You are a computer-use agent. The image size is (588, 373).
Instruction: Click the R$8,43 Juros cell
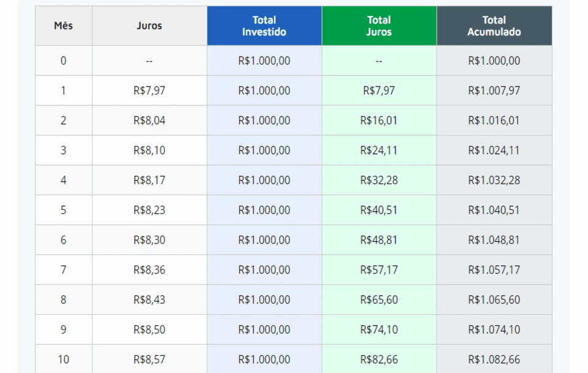(149, 299)
